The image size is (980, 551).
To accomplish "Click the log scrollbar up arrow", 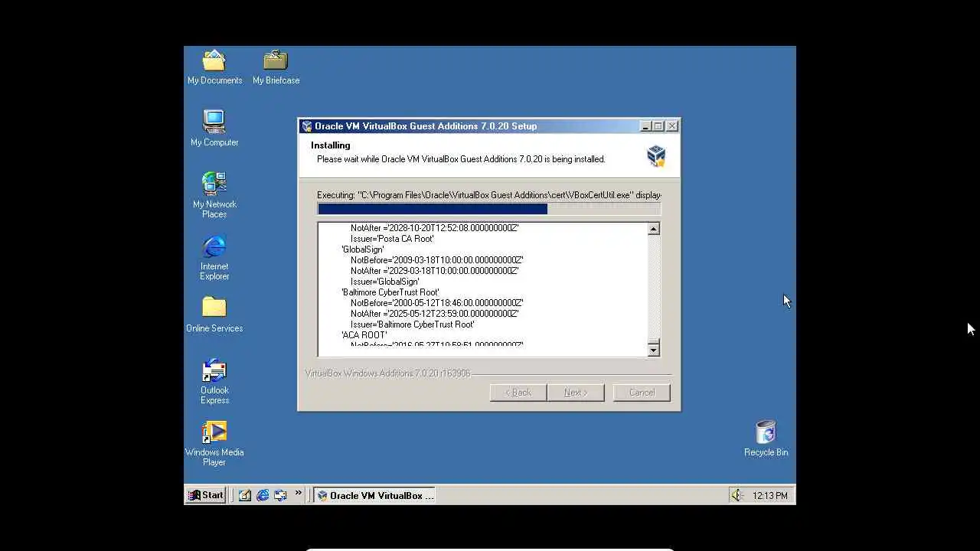I will [x=653, y=229].
